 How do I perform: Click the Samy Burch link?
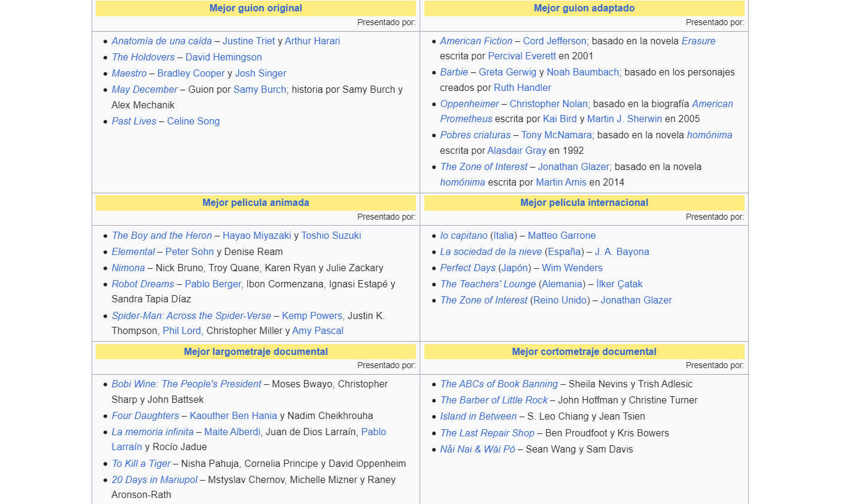point(260,90)
